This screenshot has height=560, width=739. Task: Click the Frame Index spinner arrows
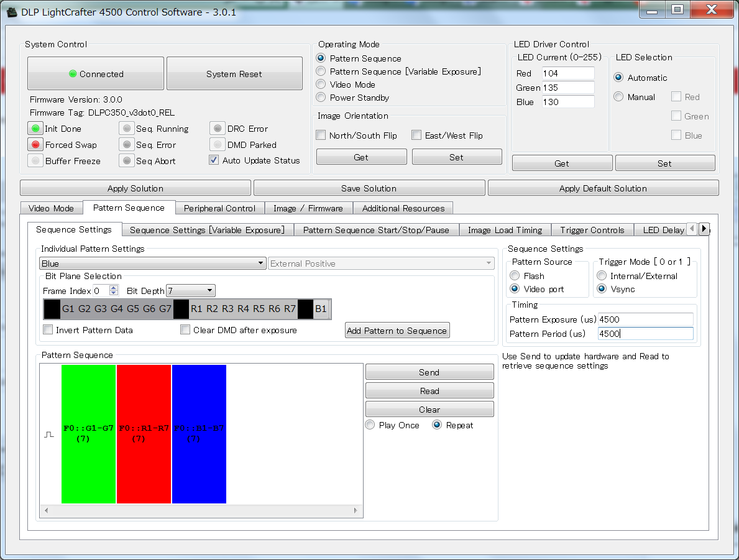[x=114, y=290]
